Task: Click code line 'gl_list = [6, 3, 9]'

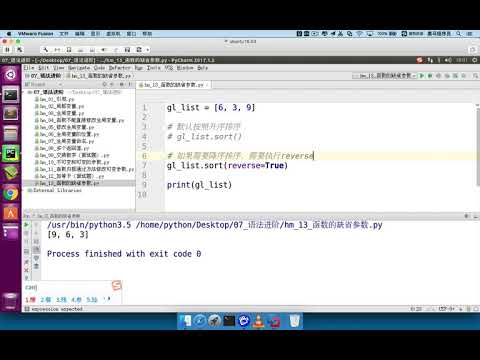Action: (x=211, y=107)
